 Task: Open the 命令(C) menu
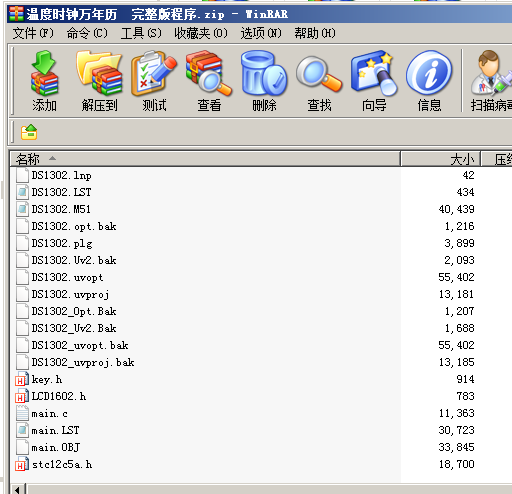(x=87, y=33)
